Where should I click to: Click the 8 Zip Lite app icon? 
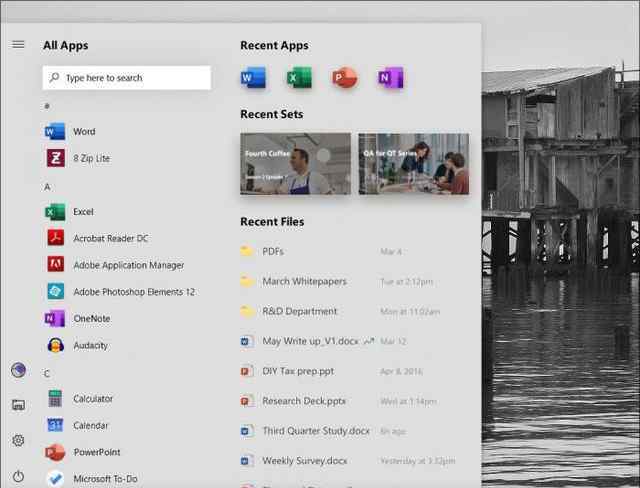[x=56, y=158]
